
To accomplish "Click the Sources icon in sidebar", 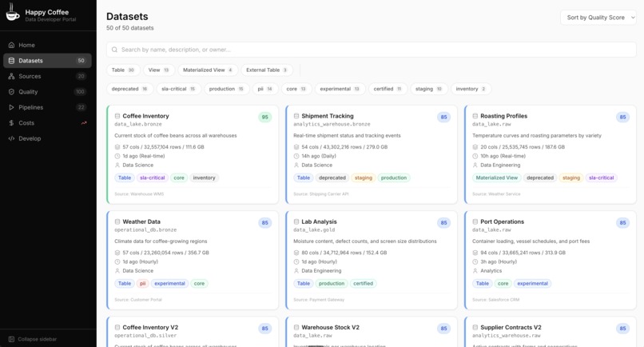I will coord(11,76).
